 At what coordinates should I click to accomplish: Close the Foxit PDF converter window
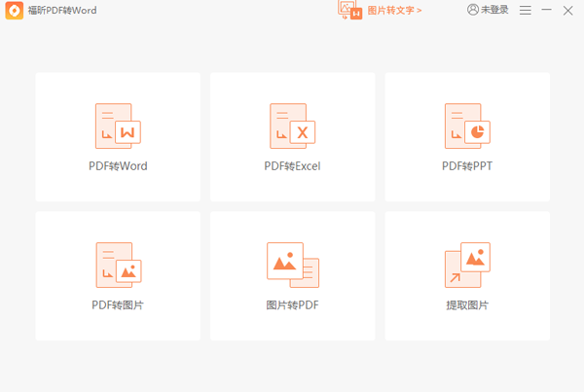(x=569, y=10)
